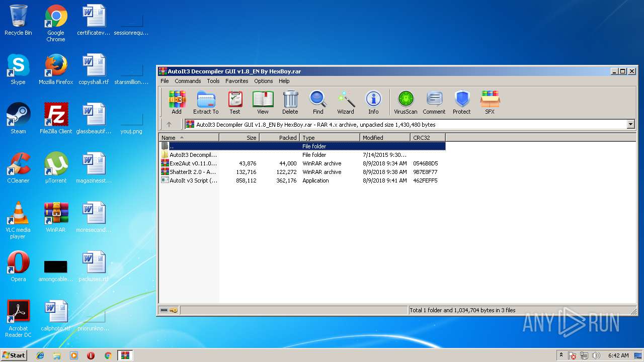Select callphoto.rtf file on desktop
This screenshot has height=362, width=644.
coord(56,316)
